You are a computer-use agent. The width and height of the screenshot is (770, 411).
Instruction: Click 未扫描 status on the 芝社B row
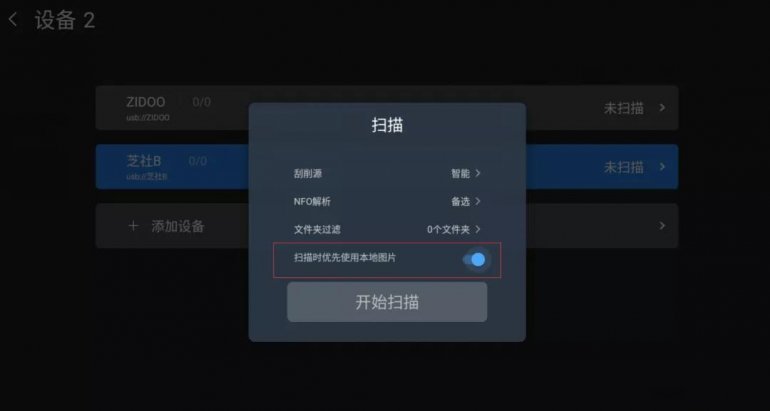(x=623, y=167)
